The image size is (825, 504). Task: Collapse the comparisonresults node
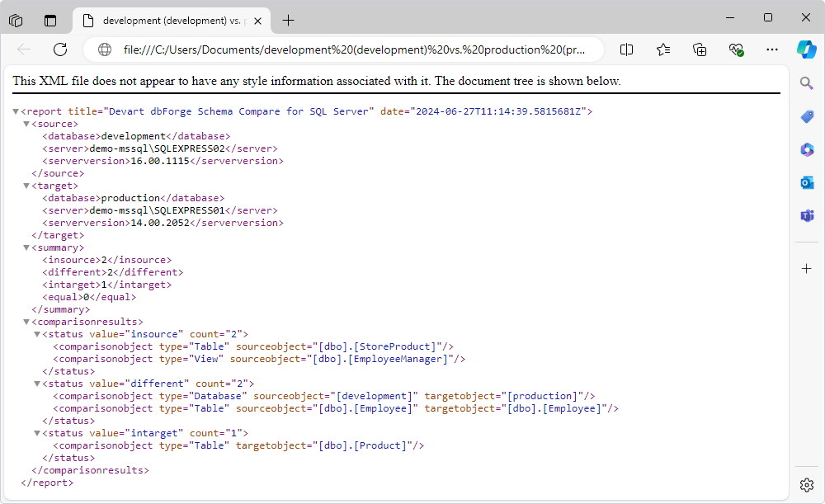(26, 322)
